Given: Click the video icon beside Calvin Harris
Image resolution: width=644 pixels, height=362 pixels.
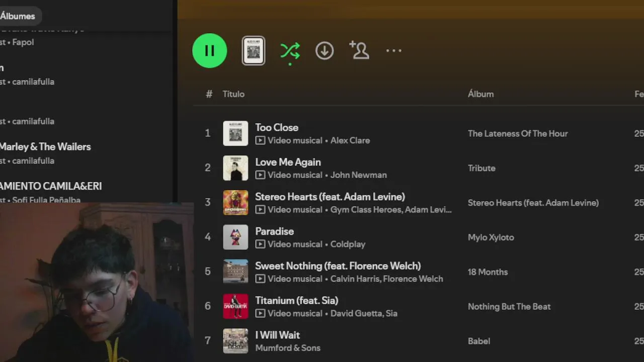Looking at the screenshot, I should pyautogui.click(x=260, y=279).
